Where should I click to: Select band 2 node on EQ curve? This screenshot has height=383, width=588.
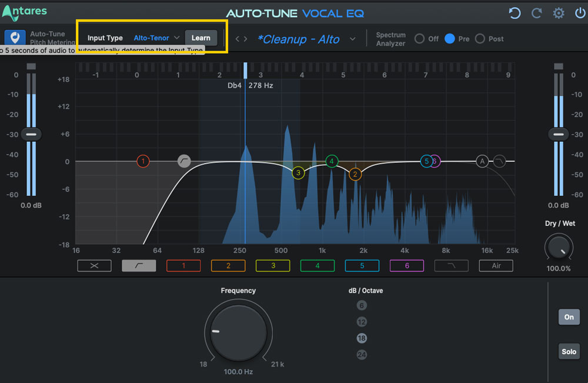coord(355,174)
